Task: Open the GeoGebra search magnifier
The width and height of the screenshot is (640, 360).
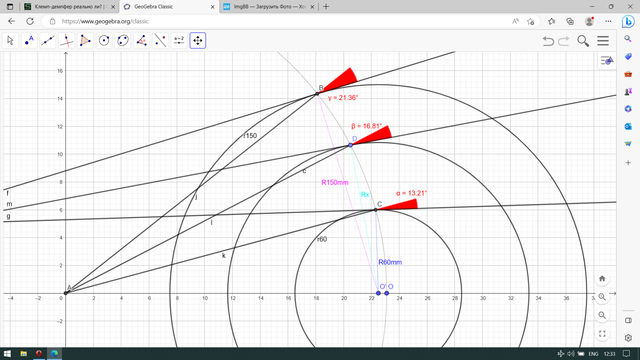Action: 583,41
